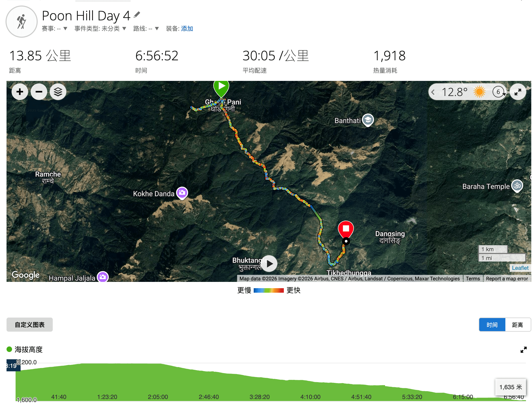Toggle the 海拔高度 series legend
The width and height of the screenshot is (532, 406).
(25, 349)
